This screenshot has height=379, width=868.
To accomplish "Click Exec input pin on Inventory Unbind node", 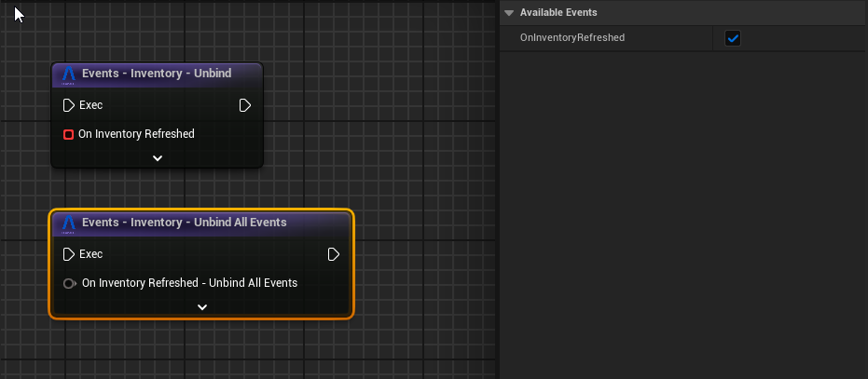I will pyautogui.click(x=68, y=105).
